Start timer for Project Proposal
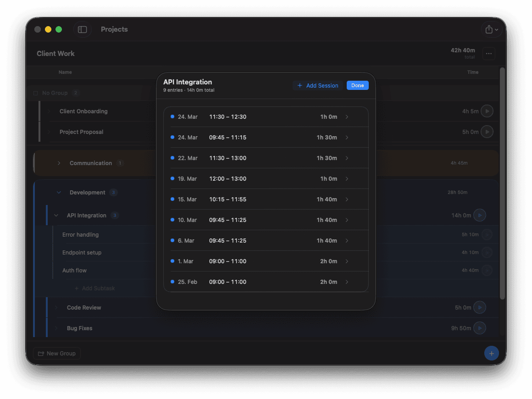Viewport: 532px width, 399px height. click(487, 132)
